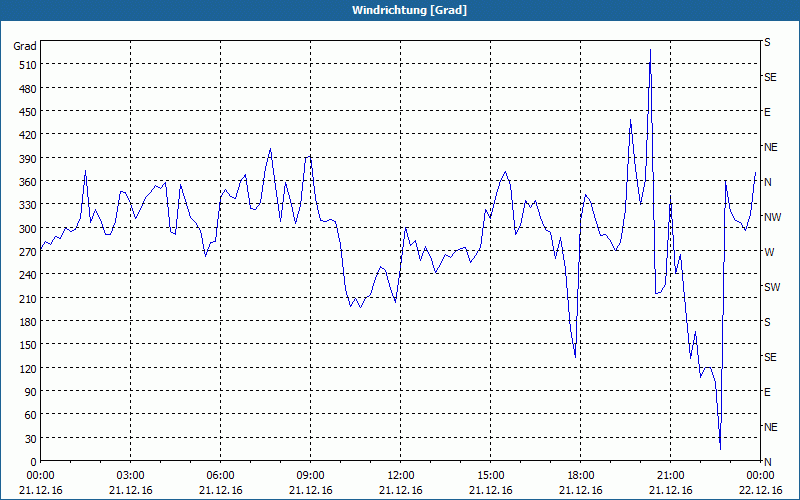Pick the 330 value on the y-axis
The image size is (800, 500).
(28, 205)
